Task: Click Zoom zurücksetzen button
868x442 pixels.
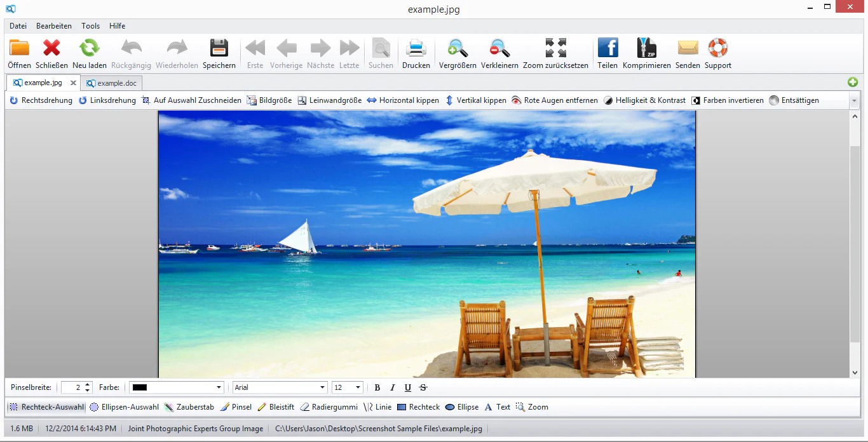Action: 555,53
